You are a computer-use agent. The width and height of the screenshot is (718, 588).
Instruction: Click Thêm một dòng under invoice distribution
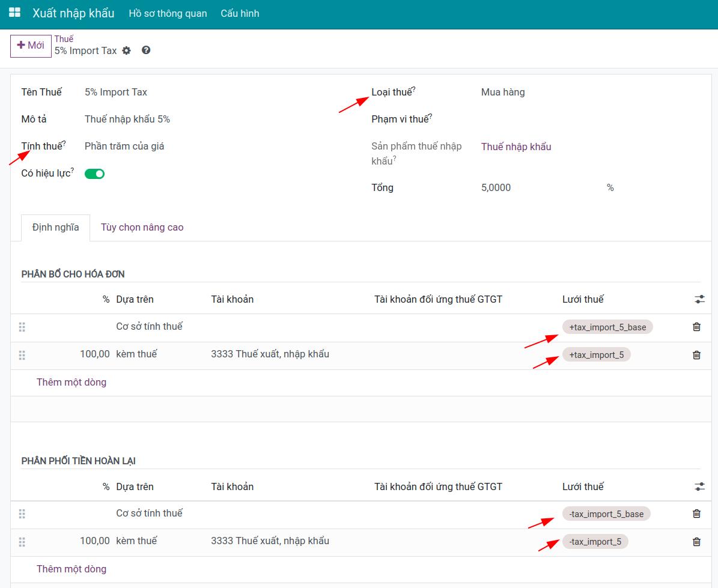[x=71, y=383]
